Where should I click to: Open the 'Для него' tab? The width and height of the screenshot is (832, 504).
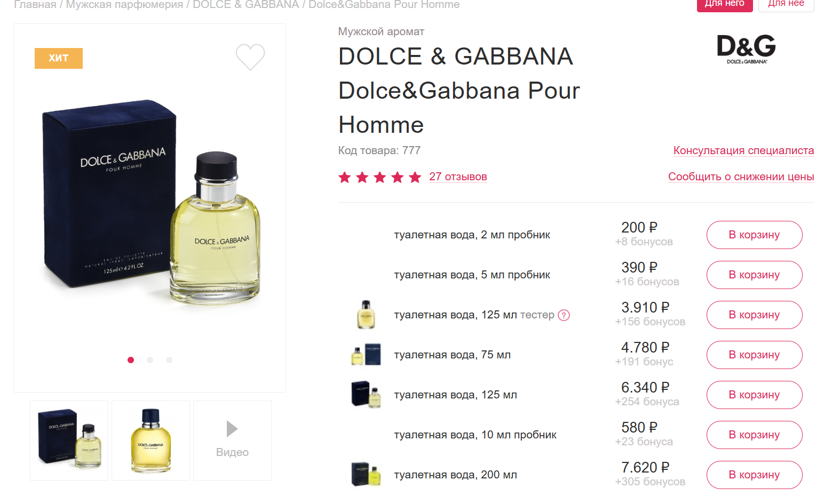724,4
